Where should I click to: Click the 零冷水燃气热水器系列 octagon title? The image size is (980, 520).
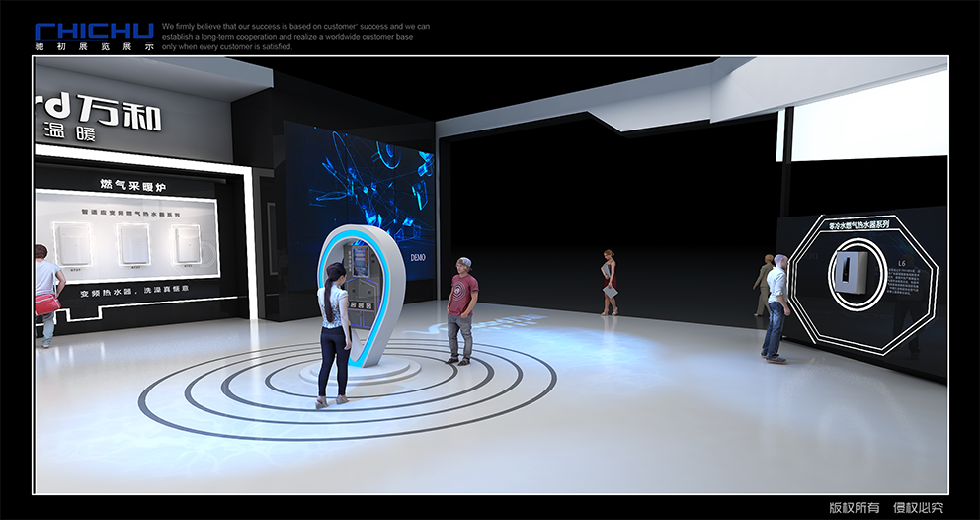pyautogui.click(x=858, y=224)
